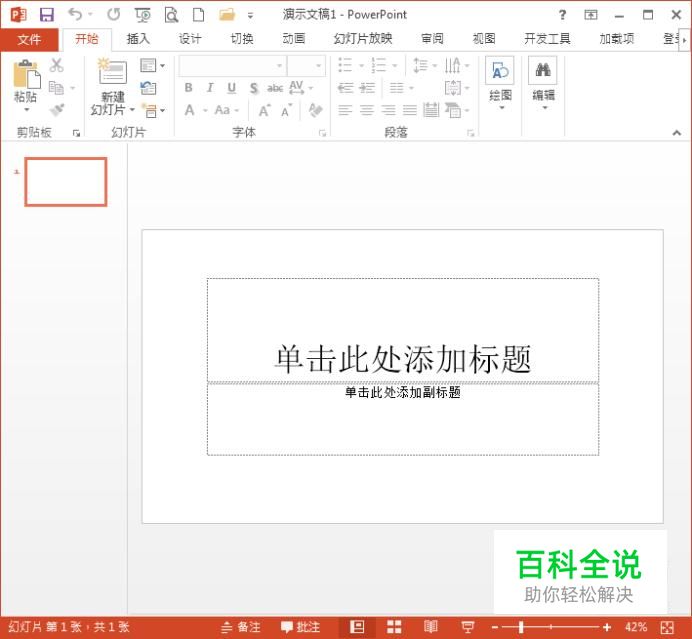Viewport: 692px width, 639px height.
Task: Start slideshow from status bar icon
Action: 466,627
